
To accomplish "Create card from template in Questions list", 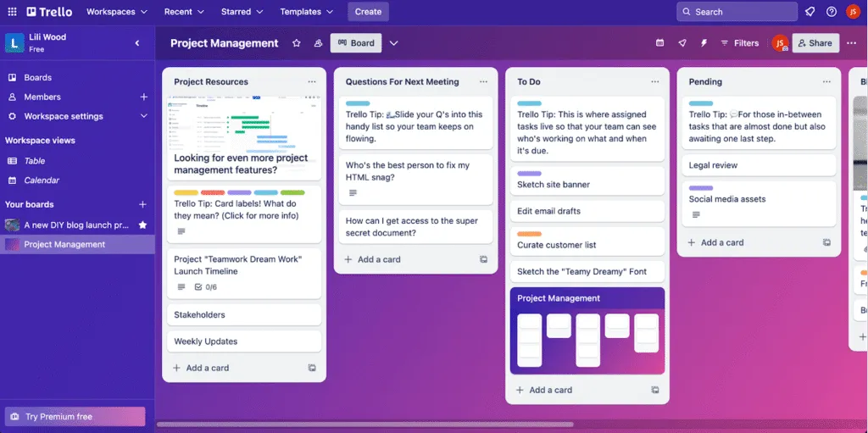I will (x=484, y=259).
